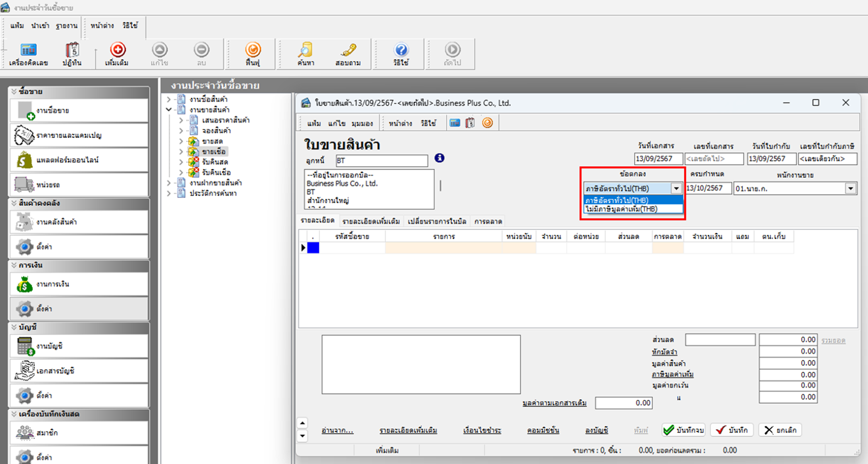Click the refresh icon in invoice window toolbar
868x464 pixels.
[x=487, y=123]
